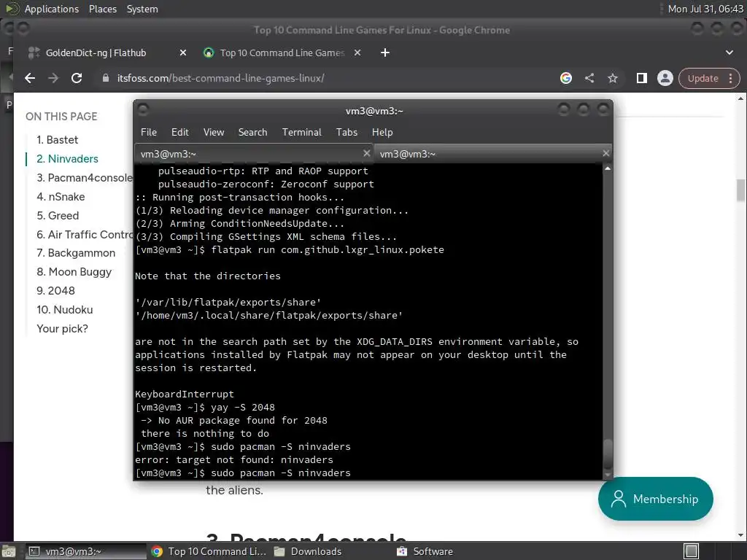
Task: Close the Top 10 Command Line Games tab
Action: [357, 52]
